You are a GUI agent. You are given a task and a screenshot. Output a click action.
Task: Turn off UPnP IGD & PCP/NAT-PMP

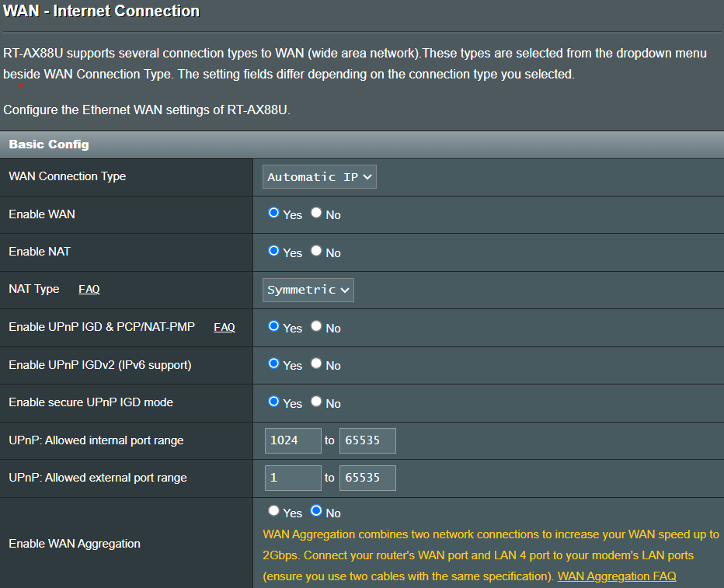[316, 326]
